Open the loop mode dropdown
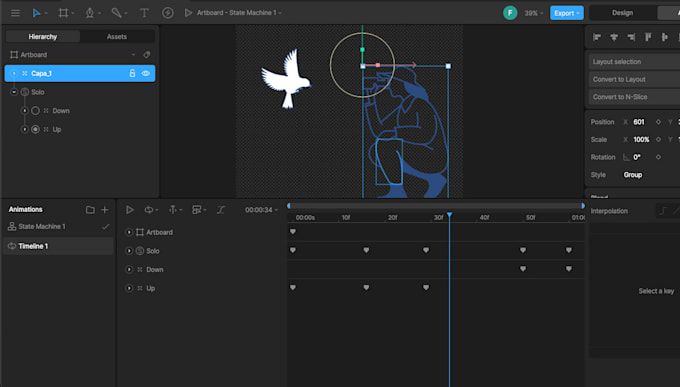Screen dimensions: 680x387 [x=150, y=210]
